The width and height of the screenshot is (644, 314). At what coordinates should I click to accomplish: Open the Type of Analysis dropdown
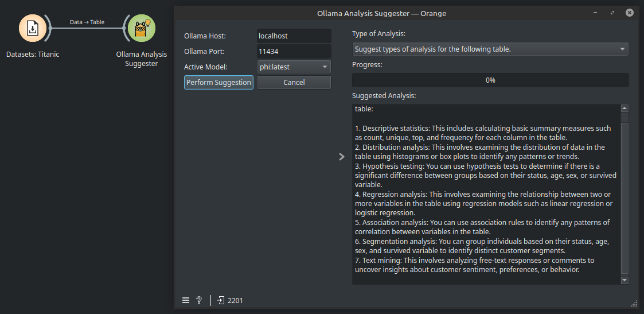[490, 49]
